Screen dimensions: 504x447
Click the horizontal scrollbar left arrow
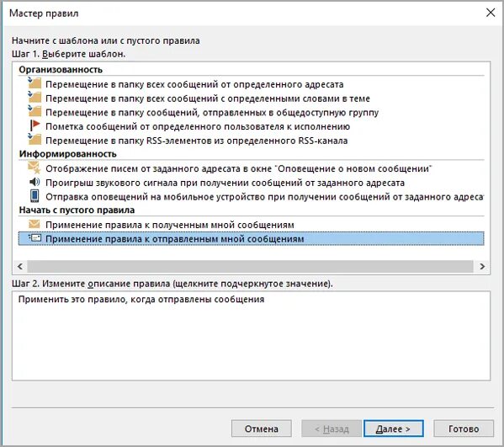pos(20,266)
